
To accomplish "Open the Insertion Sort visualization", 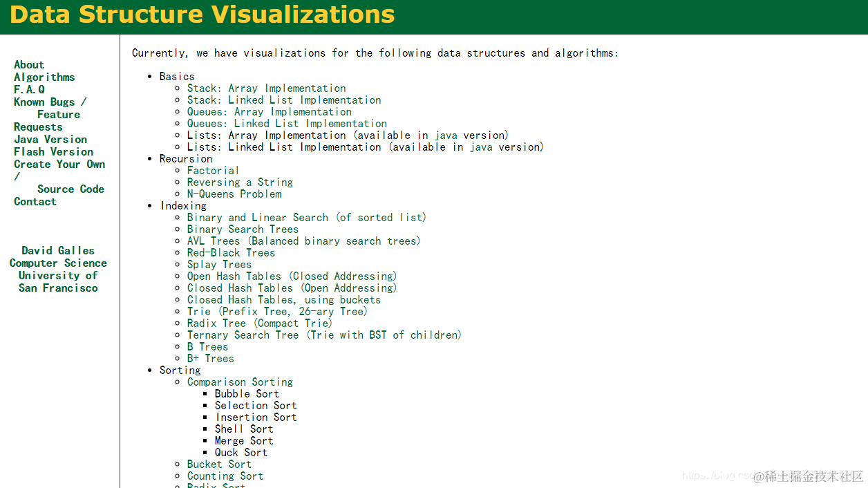I will (256, 417).
